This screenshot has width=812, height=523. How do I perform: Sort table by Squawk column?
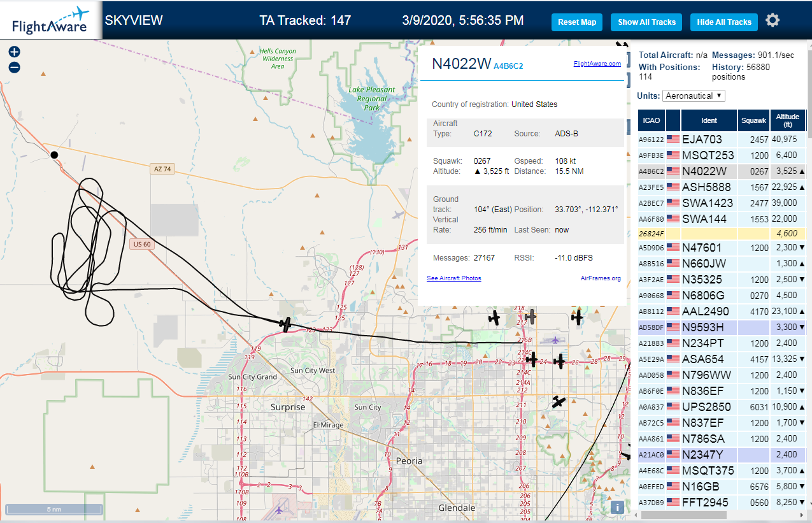tap(753, 120)
